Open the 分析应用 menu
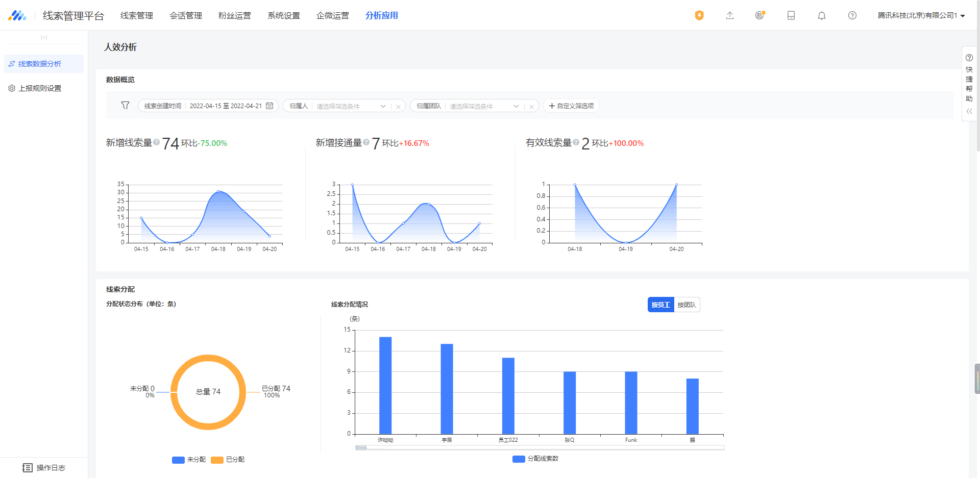 click(x=382, y=15)
